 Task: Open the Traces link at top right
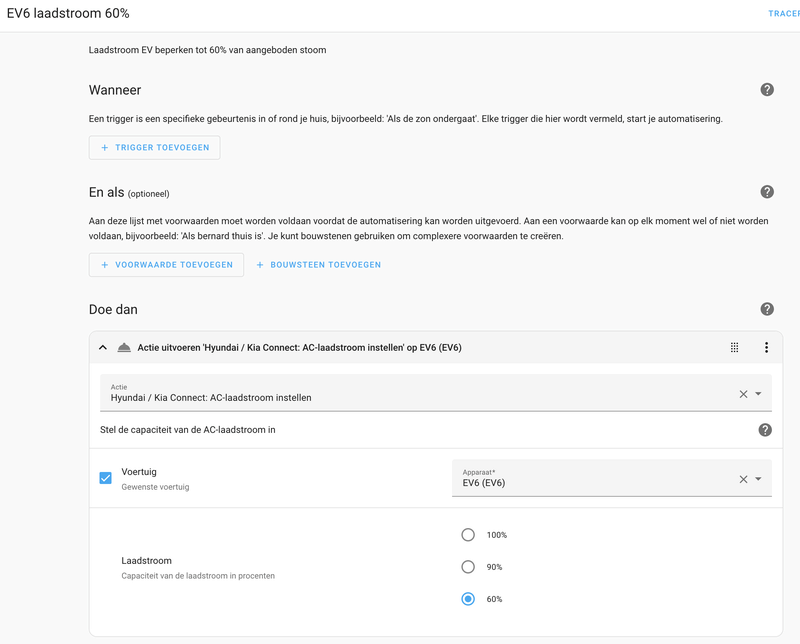[x=783, y=14]
